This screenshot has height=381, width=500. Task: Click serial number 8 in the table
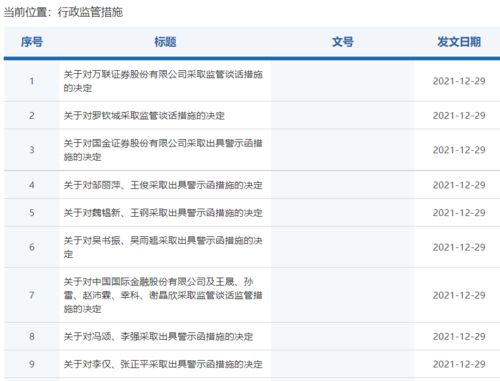tap(32, 337)
